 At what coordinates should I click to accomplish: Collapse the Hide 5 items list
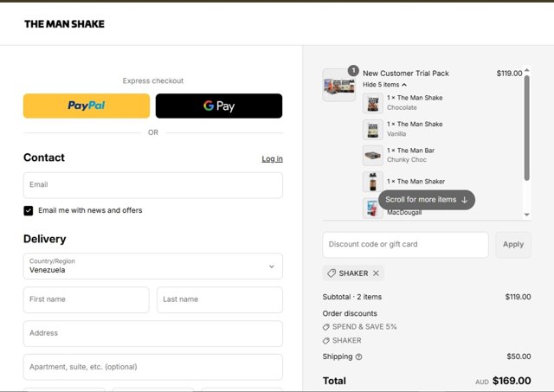click(x=384, y=85)
